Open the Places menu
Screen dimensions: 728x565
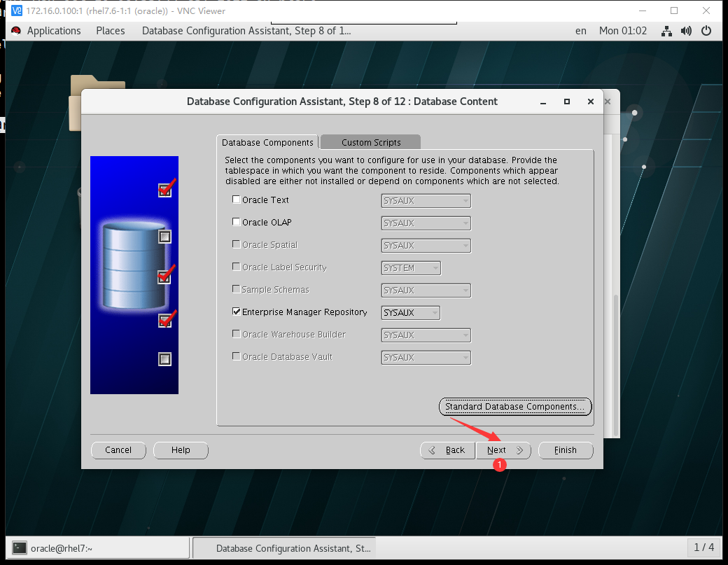pyautogui.click(x=111, y=31)
